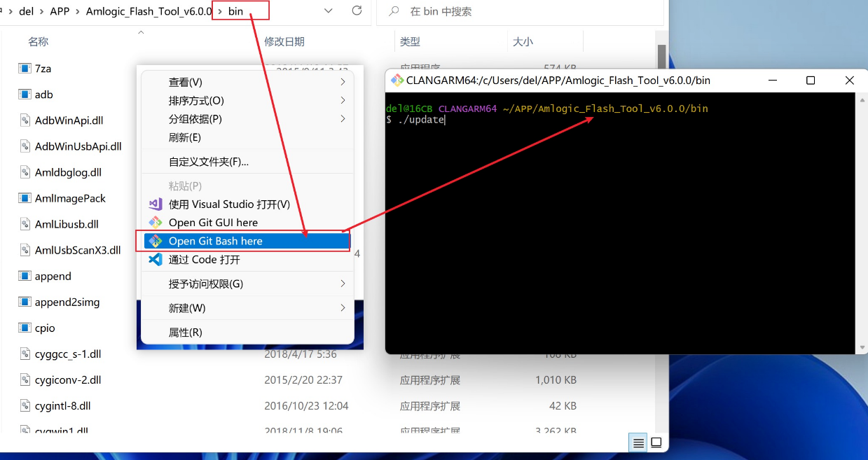Click the ./update command line in terminal
The width and height of the screenshot is (868, 460).
(415, 120)
